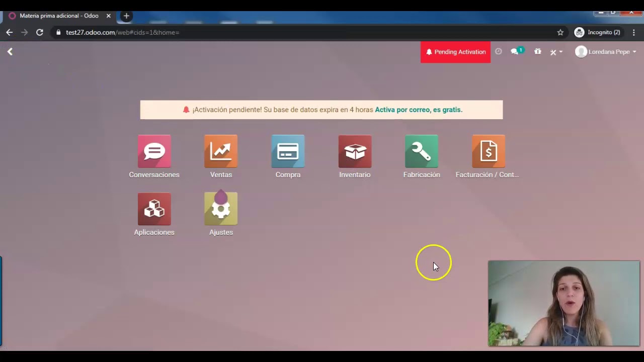Click the Pending Activation button
The image size is (644, 362).
(455, 52)
